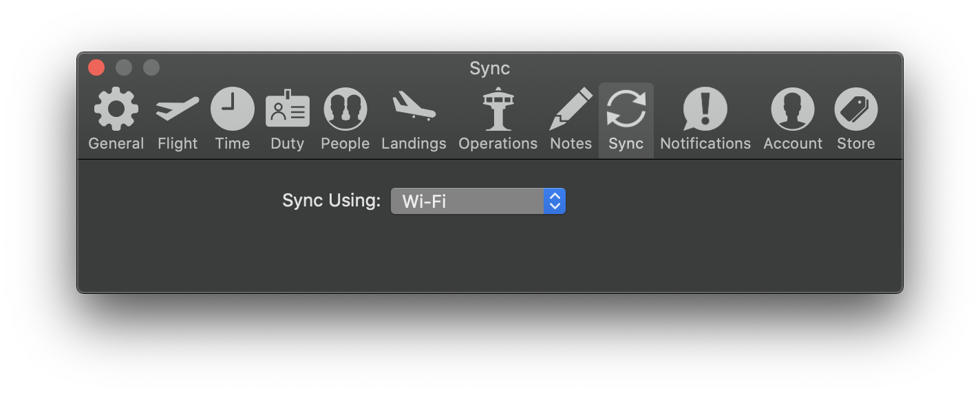Open the Time clock icon pane
This screenshot has width=980, height=395.
click(x=233, y=109)
